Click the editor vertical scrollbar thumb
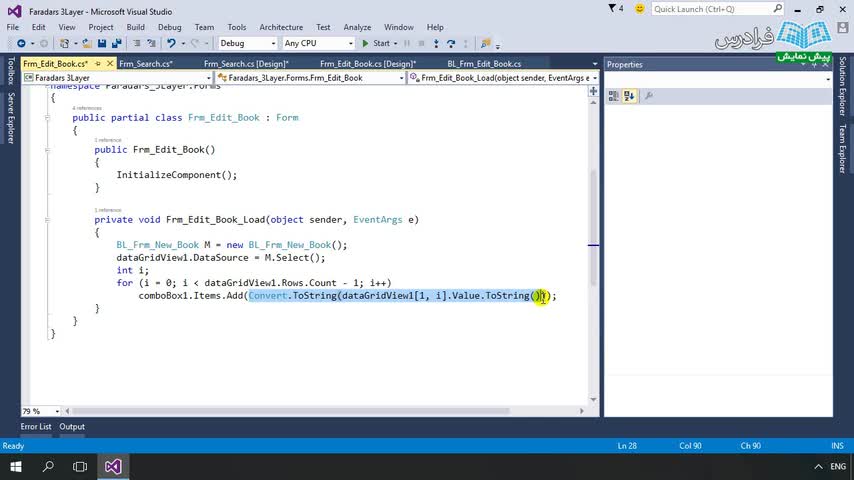Viewport: 854px width, 480px height. click(593, 227)
